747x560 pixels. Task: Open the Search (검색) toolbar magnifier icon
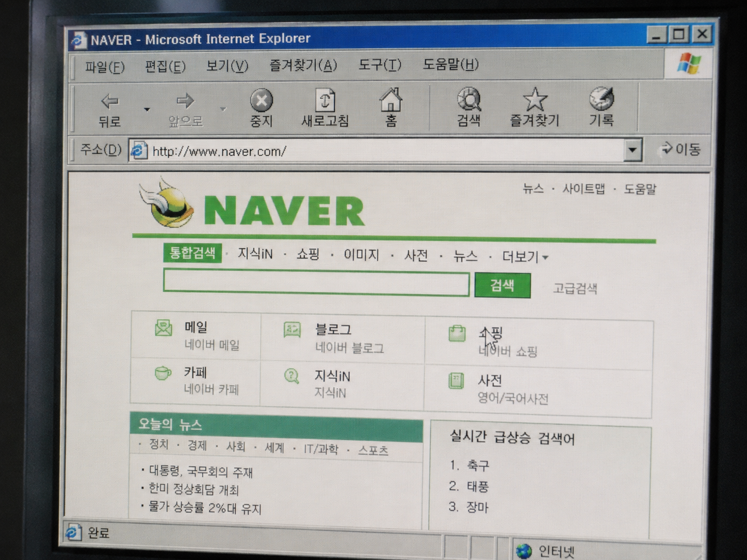[x=469, y=99]
